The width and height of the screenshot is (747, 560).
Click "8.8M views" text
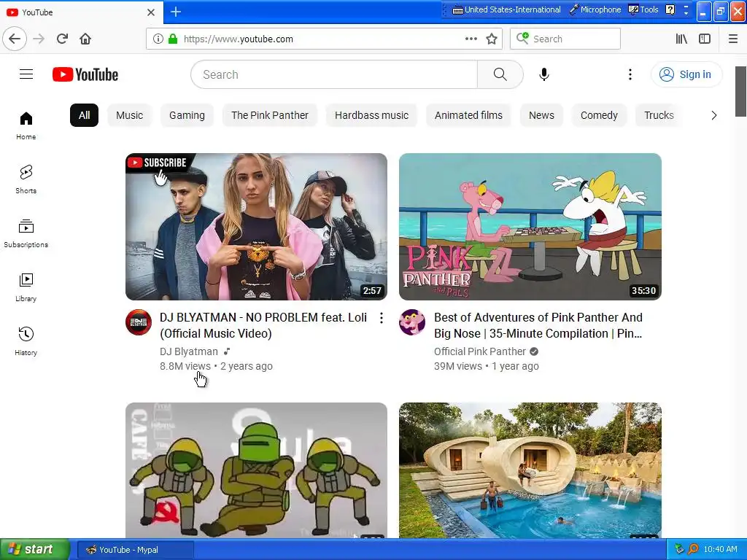pyautogui.click(x=185, y=366)
